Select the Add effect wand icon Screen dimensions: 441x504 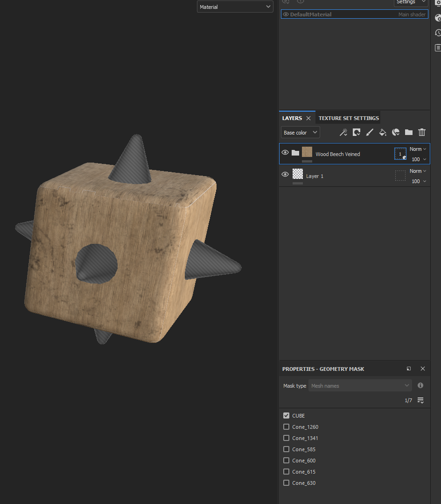(x=343, y=132)
